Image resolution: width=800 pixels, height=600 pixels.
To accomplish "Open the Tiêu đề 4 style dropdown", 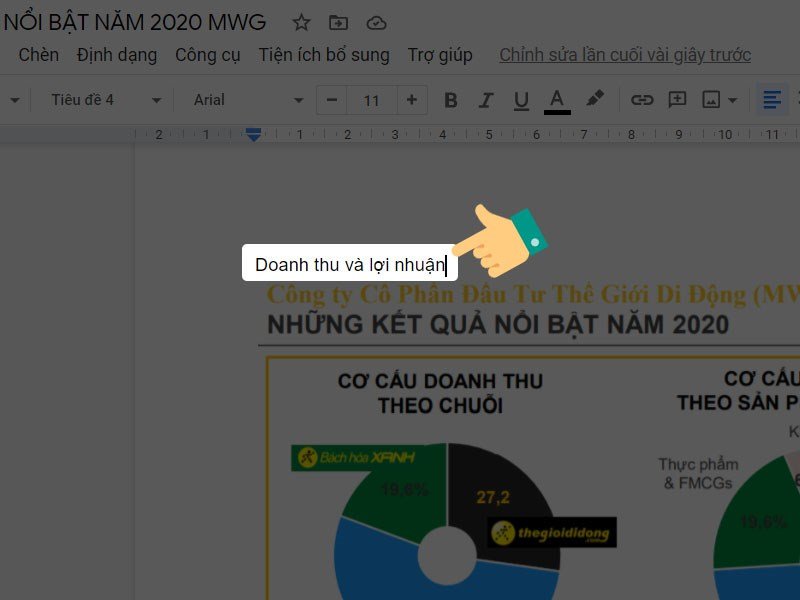I will [106, 100].
